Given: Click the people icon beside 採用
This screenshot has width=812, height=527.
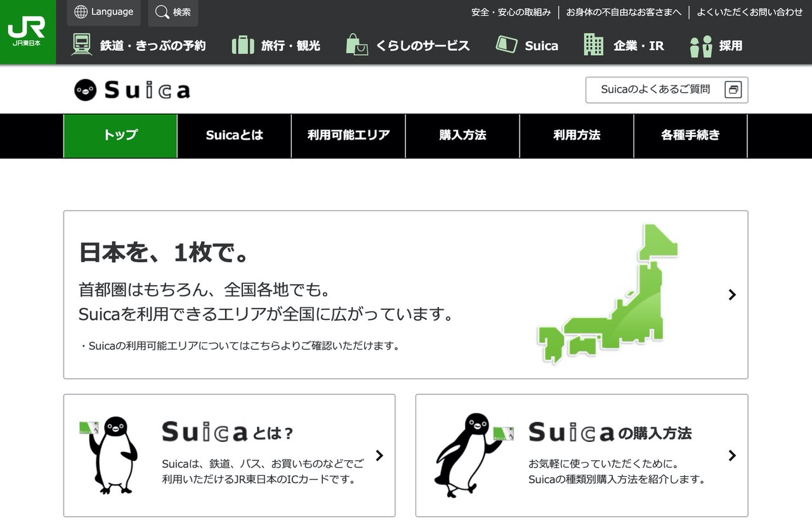Looking at the screenshot, I should pyautogui.click(x=701, y=46).
